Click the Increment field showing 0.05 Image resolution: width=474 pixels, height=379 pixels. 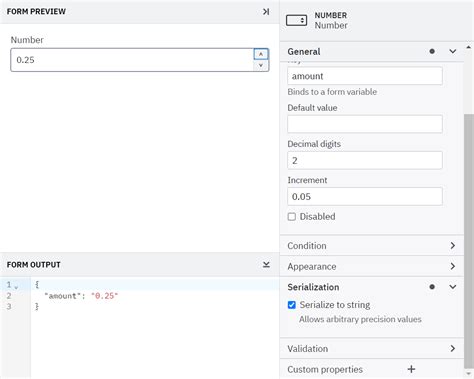pos(365,196)
